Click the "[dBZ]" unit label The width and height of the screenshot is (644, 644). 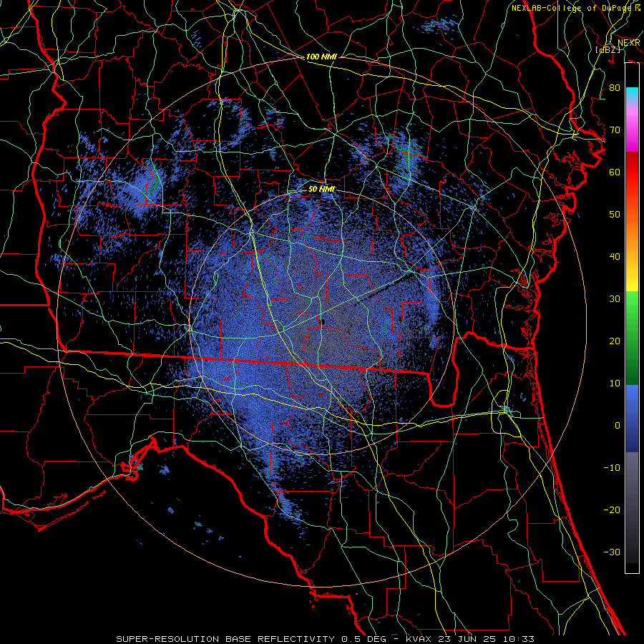coord(609,50)
